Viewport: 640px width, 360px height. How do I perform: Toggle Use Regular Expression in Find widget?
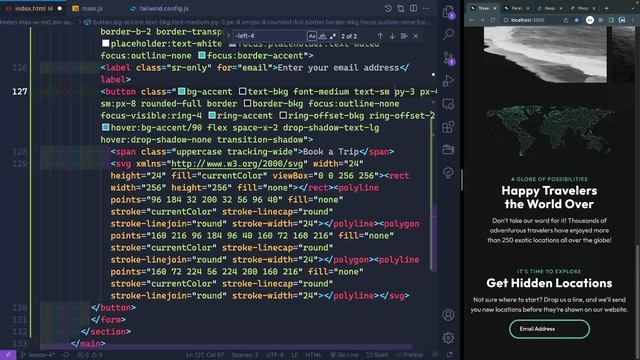[x=333, y=36]
